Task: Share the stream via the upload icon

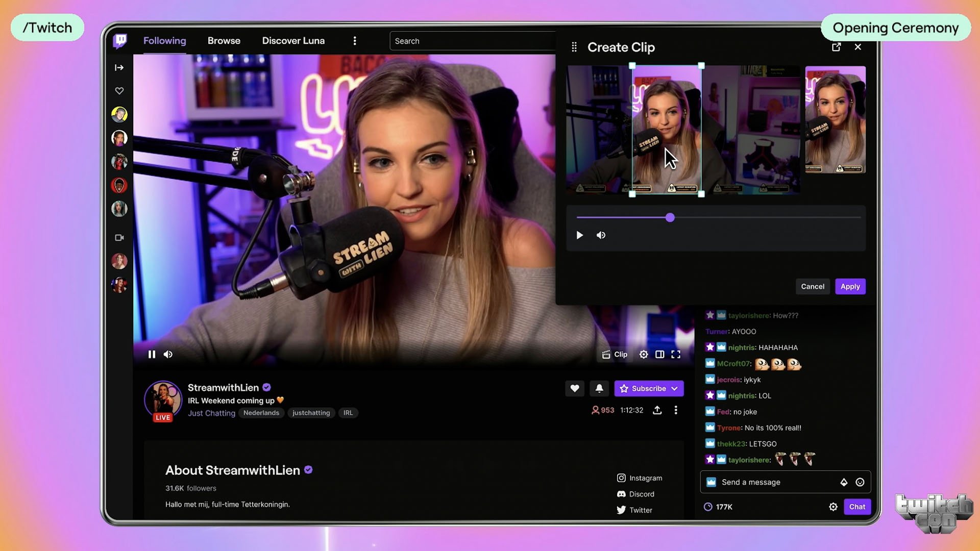Action: click(657, 410)
